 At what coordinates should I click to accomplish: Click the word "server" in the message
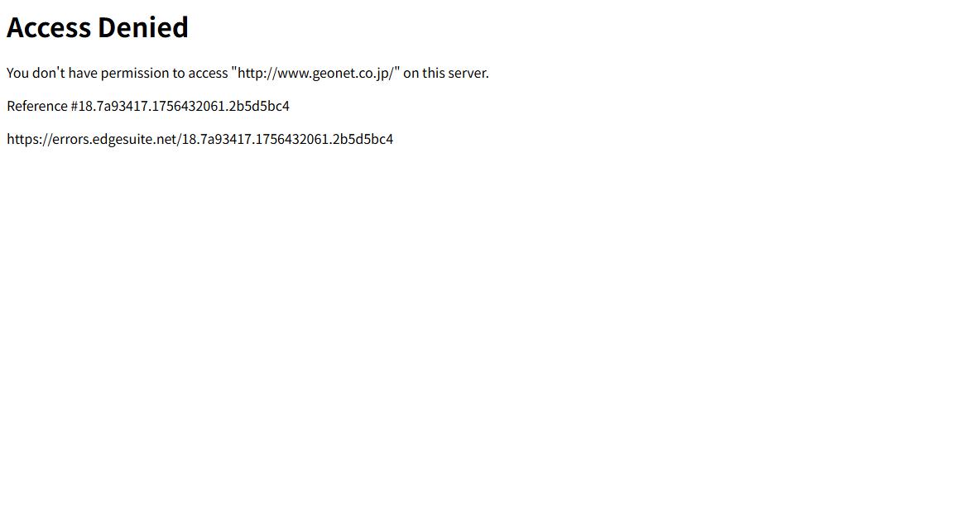point(467,74)
